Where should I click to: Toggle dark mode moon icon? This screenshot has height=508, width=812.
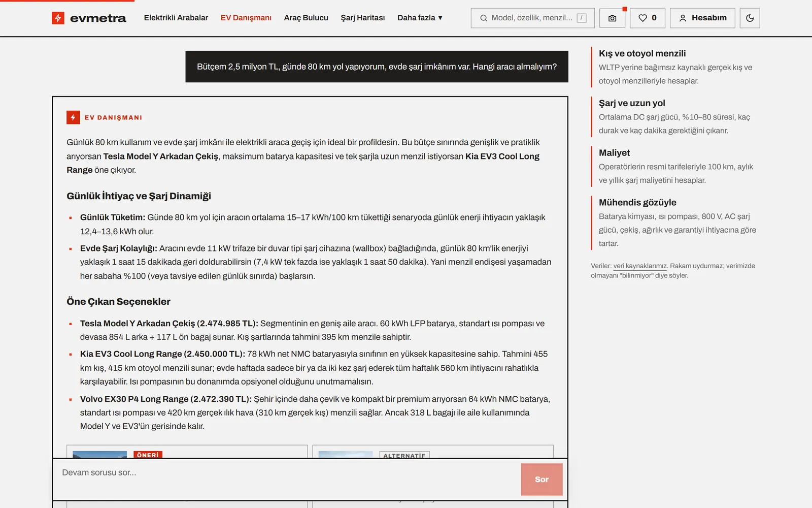click(x=750, y=18)
